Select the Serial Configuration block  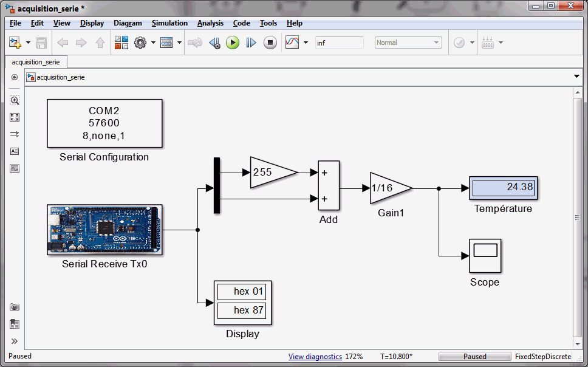[x=104, y=123]
